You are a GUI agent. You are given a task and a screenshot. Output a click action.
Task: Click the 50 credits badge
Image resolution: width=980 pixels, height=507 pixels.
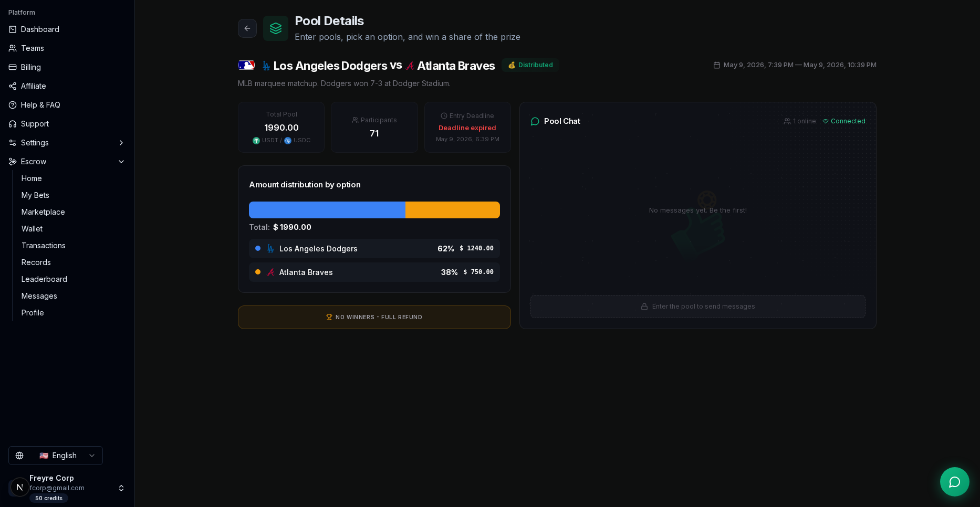tap(49, 499)
